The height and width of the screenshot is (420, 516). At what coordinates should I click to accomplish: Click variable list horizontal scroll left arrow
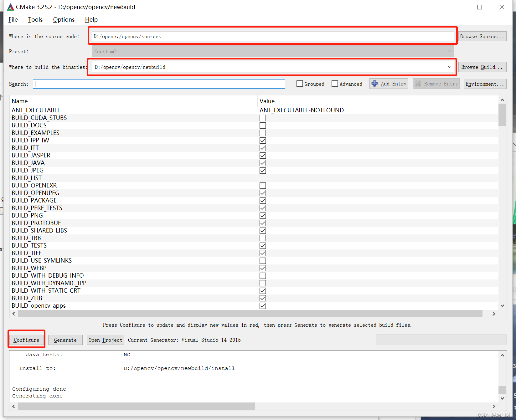tap(14, 314)
